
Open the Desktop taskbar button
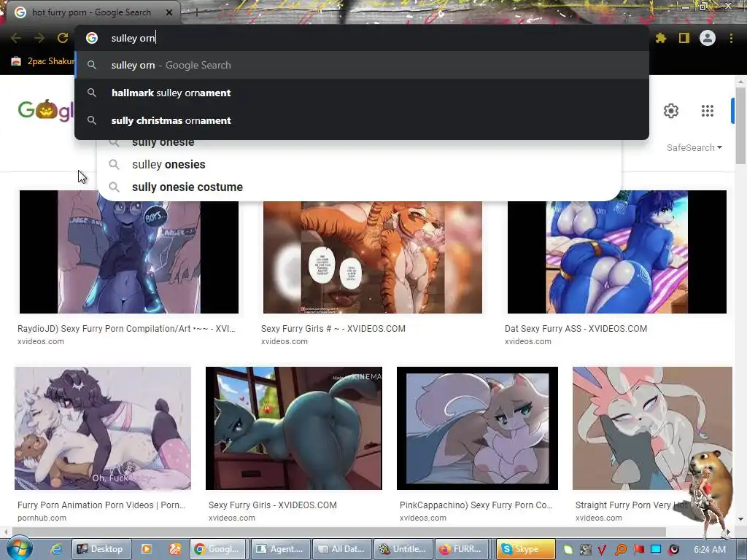(100, 549)
